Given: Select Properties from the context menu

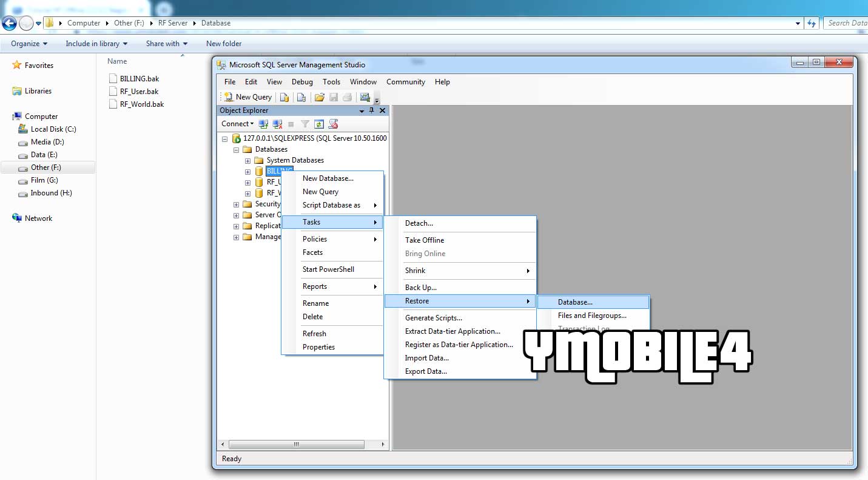Looking at the screenshot, I should click(332, 347).
